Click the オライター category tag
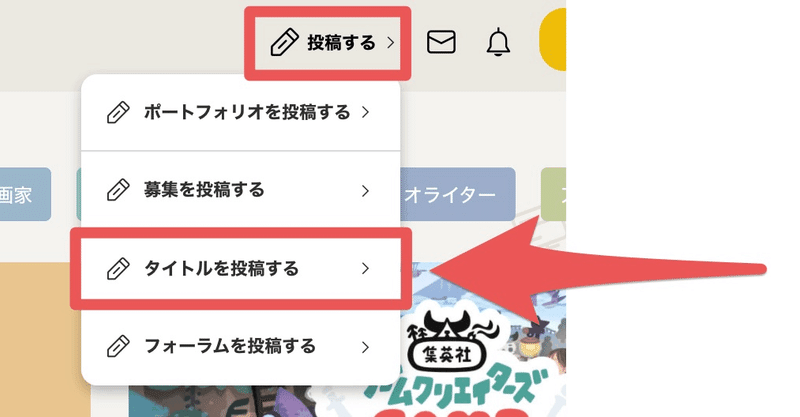This screenshot has width=800, height=417. (x=458, y=194)
